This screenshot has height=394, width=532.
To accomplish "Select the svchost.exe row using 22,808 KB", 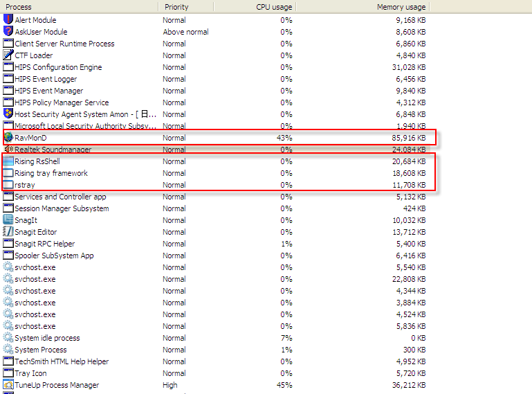I will 214,279.
